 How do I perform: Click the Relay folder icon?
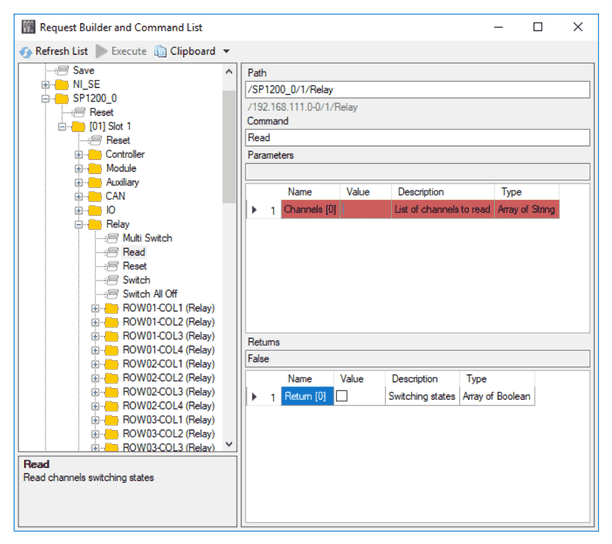95,224
